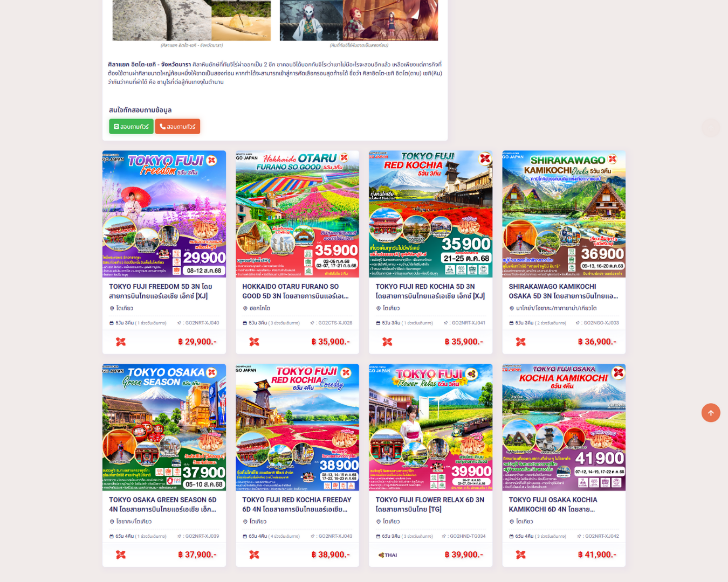Click the orange scroll-to-top arrow button

pos(711,413)
